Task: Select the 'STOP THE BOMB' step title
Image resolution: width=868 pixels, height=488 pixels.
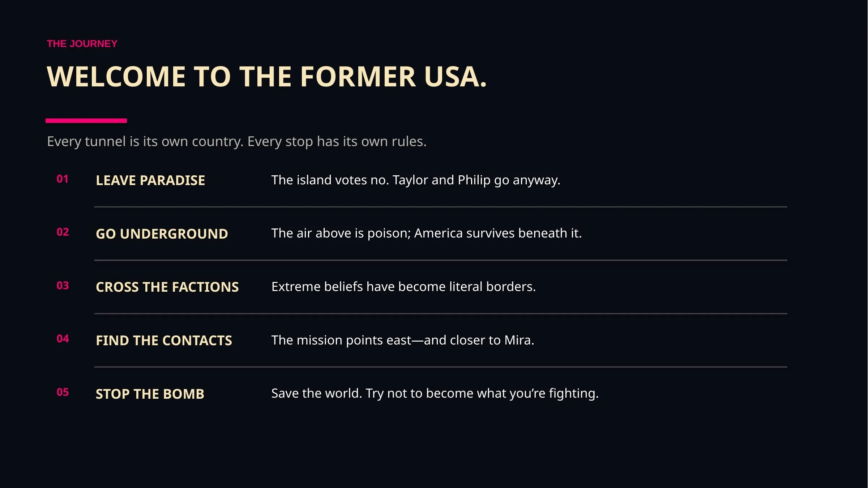Action: pyautogui.click(x=150, y=394)
